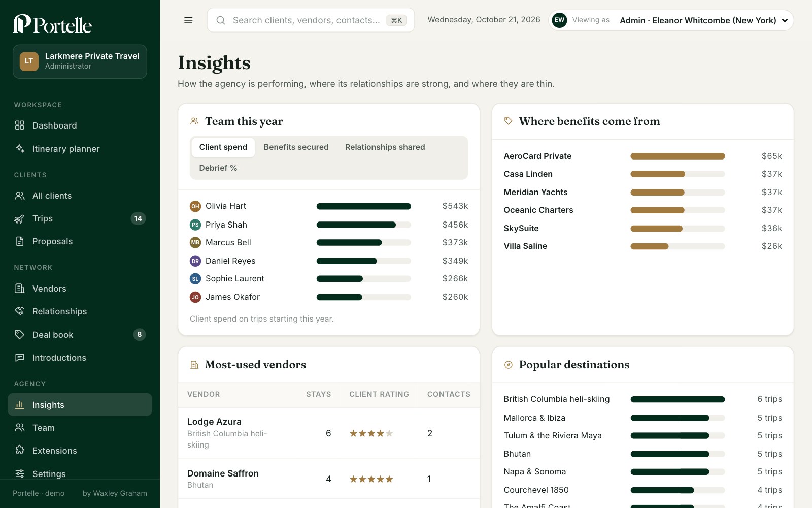
Task: Click the Proposals document icon
Action: coord(20,241)
